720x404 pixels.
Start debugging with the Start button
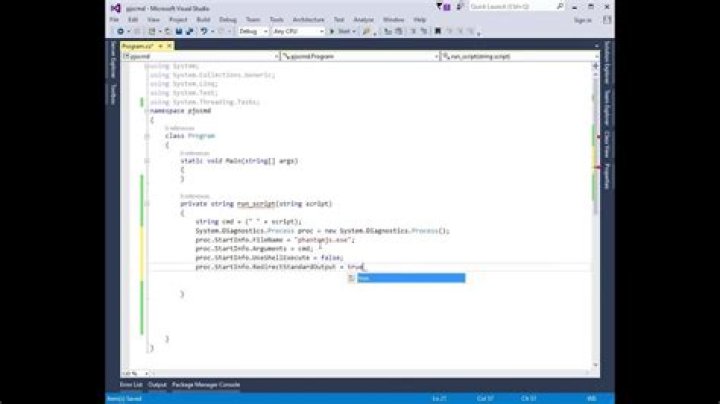tap(341, 31)
